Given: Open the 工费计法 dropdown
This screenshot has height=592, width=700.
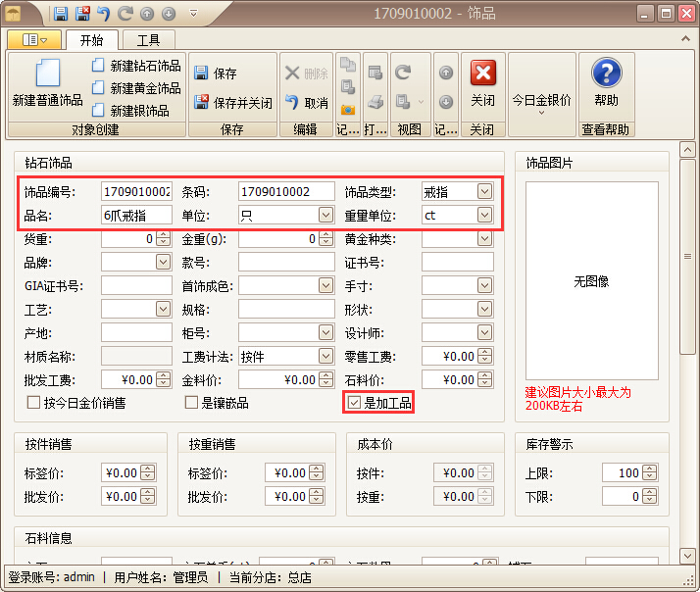Looking at the screenshot, I should point(325,357).
